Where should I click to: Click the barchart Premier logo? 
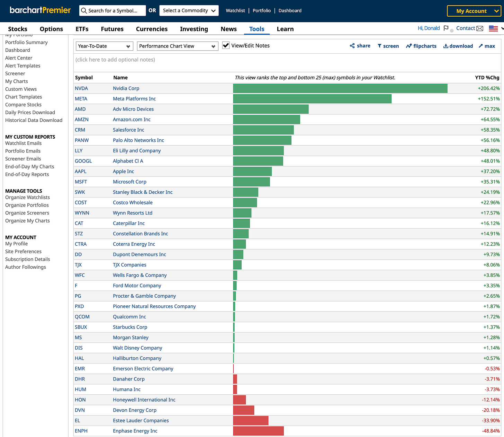[x=40, y=10]
